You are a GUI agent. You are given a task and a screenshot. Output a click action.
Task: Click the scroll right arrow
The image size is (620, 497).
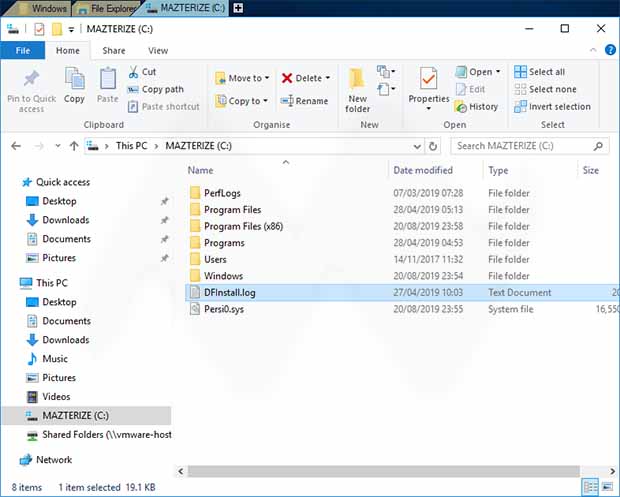tap(612, 471)
